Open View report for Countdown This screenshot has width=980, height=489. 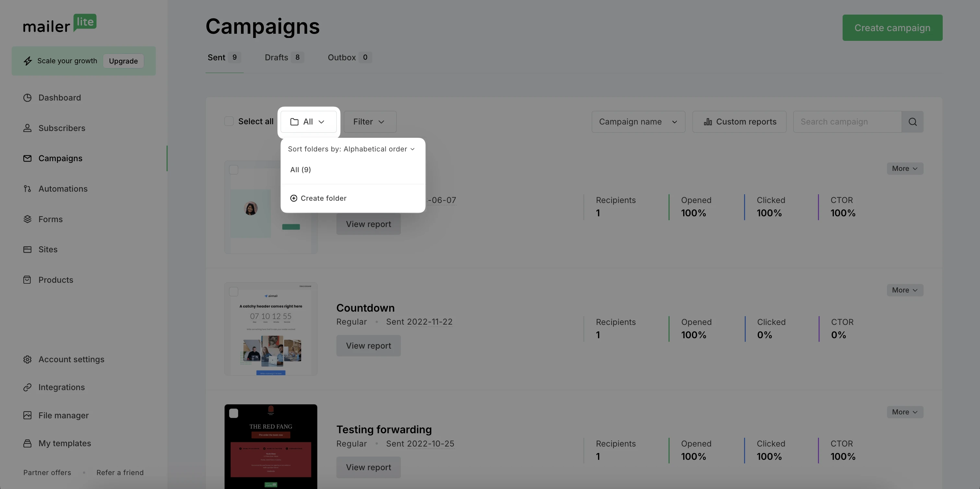[x=368, y=346]
